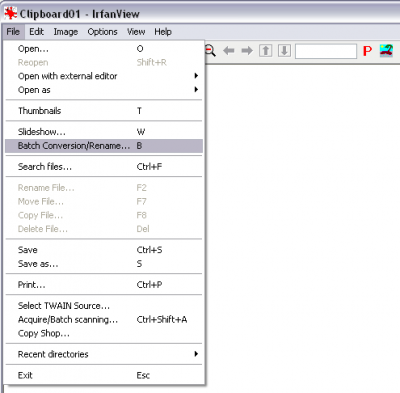Click the IrfanView red splat title icon
400x393 pixels.
coord(10,13)
